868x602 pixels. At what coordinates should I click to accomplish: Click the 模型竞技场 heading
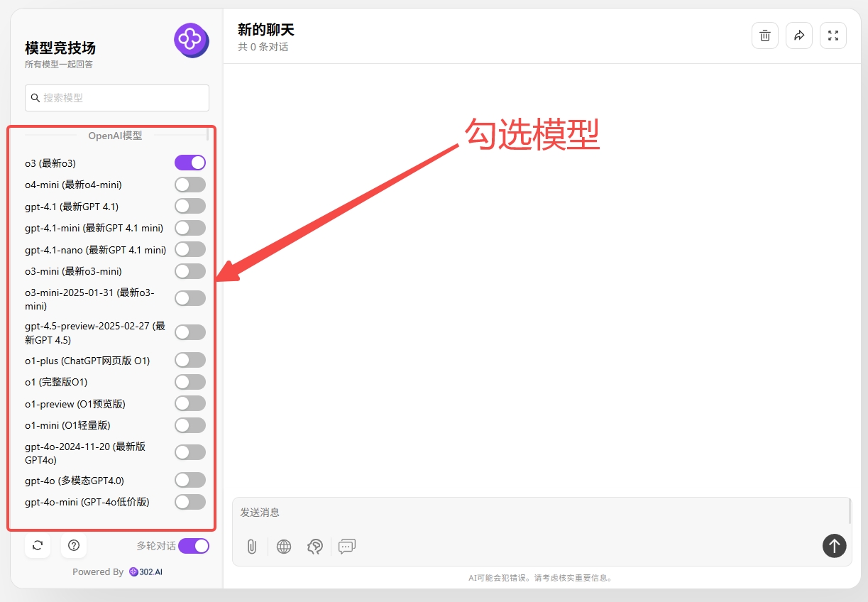pos(60,48)
